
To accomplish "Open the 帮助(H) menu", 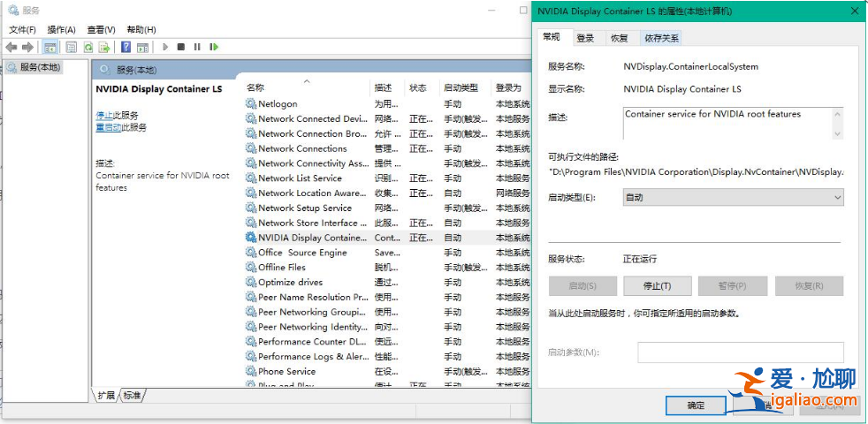I will tap(141, 29).
